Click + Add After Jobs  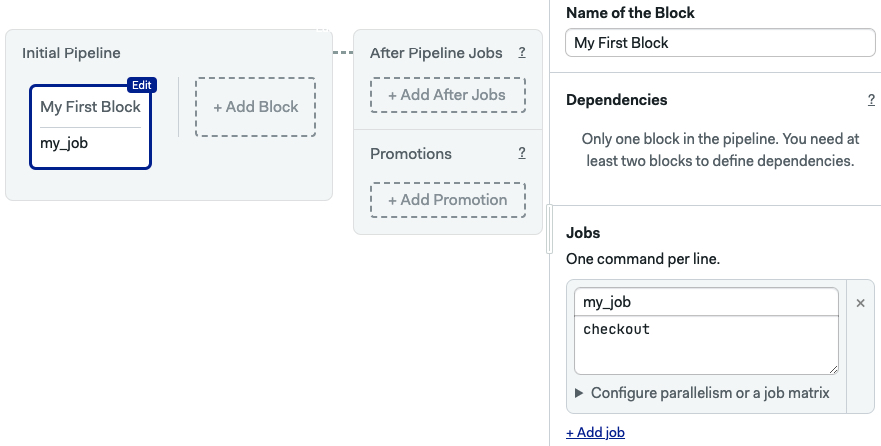[448, 95]
